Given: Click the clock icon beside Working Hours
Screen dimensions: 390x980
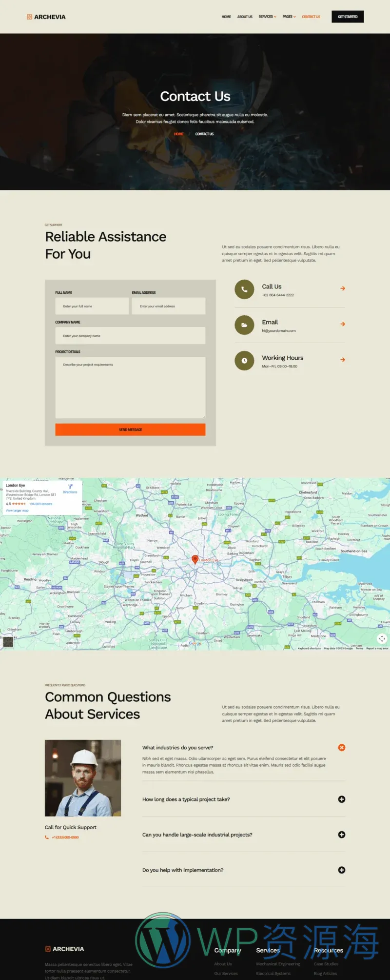Looking at the screenshot, I should point(244,361).
